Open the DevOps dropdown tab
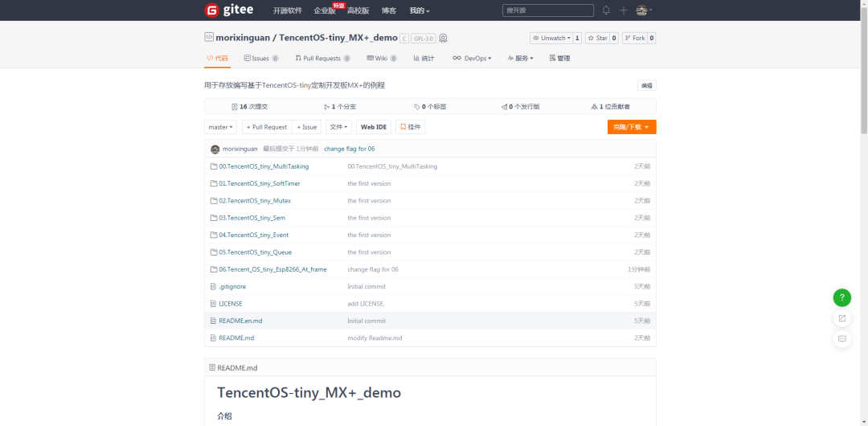Viewport: 868px width, 426px height. [472, 58]
